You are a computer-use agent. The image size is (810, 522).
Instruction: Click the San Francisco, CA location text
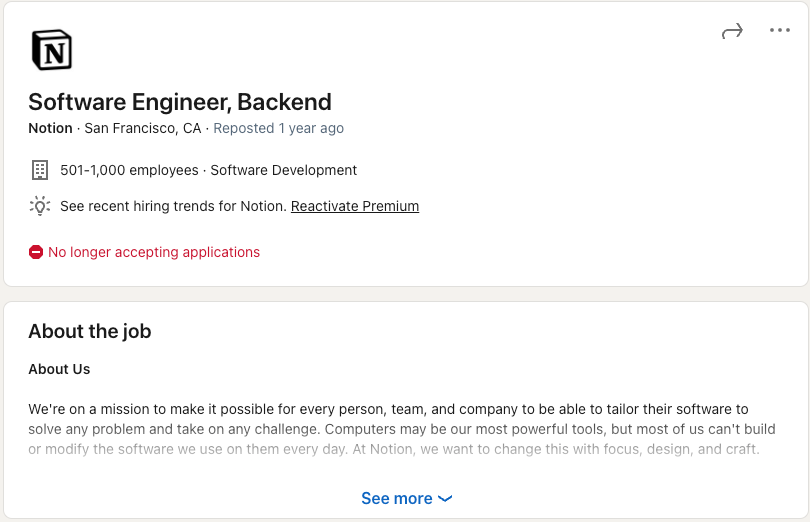pyautogui.click(x=143, y=128)
